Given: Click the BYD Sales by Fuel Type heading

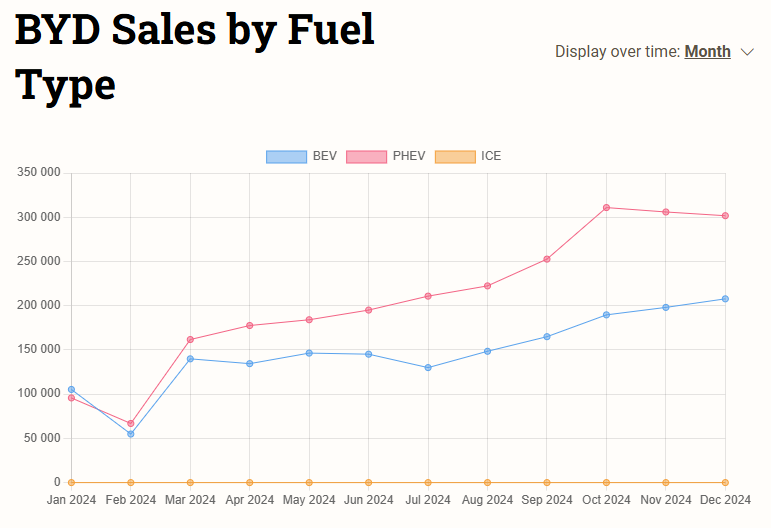Looking at the screenshot, I should pyautogui.click(x=195, y=57).
